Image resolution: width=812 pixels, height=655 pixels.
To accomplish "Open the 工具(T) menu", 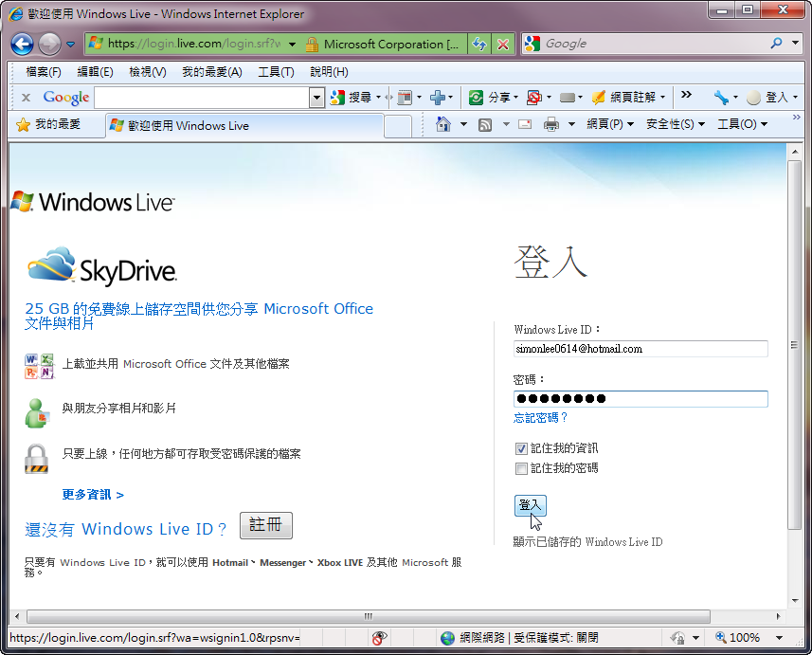I will tap(276, 71).
